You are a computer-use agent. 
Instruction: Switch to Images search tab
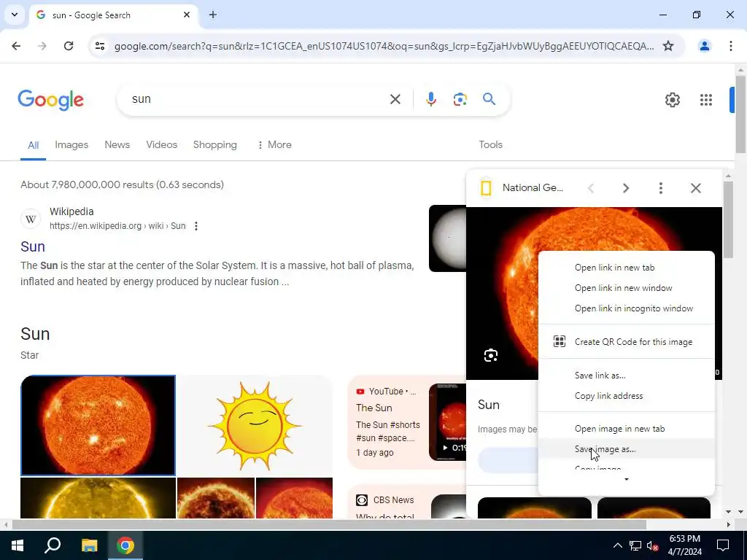(x=71, y=145)
